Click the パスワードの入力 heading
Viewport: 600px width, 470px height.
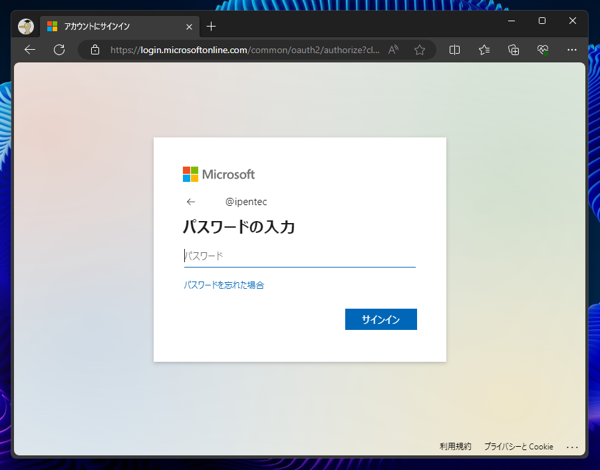239,227
